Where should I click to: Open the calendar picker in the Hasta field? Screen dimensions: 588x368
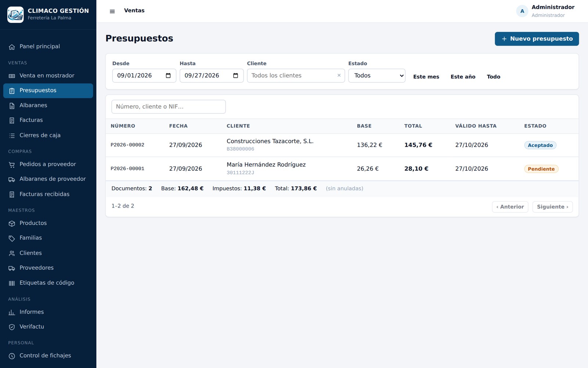(236, 76)
